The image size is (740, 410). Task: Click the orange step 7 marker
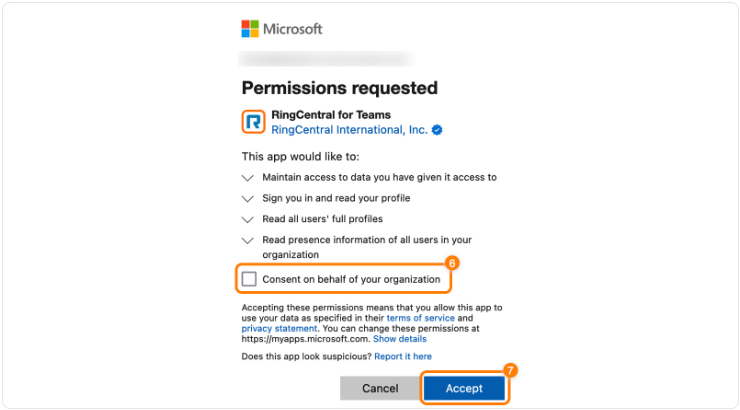[510, 370]
